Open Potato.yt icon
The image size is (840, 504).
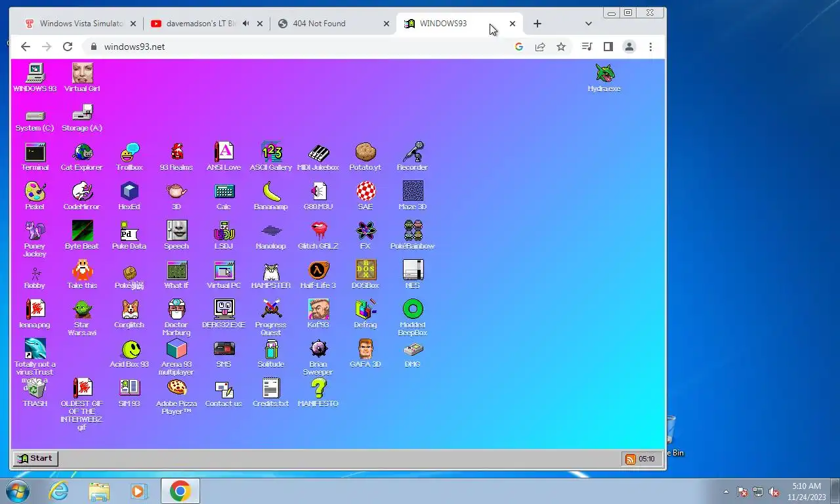click(366, 156)
